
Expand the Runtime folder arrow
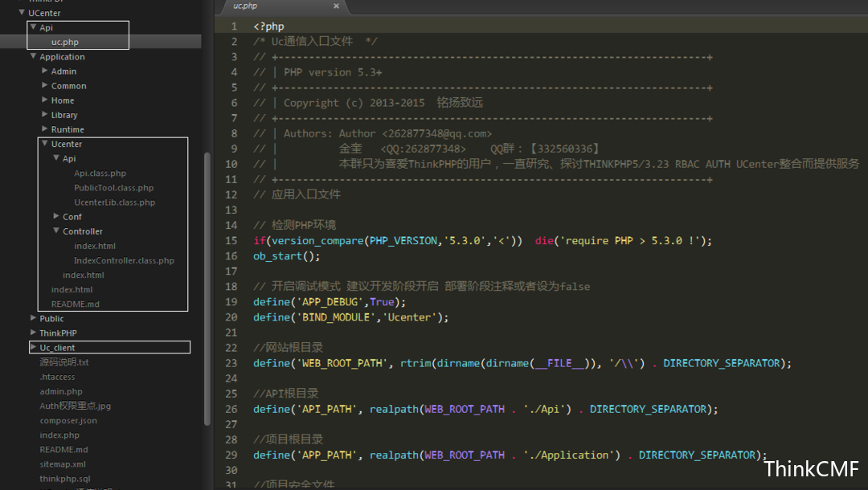(45, 129)
